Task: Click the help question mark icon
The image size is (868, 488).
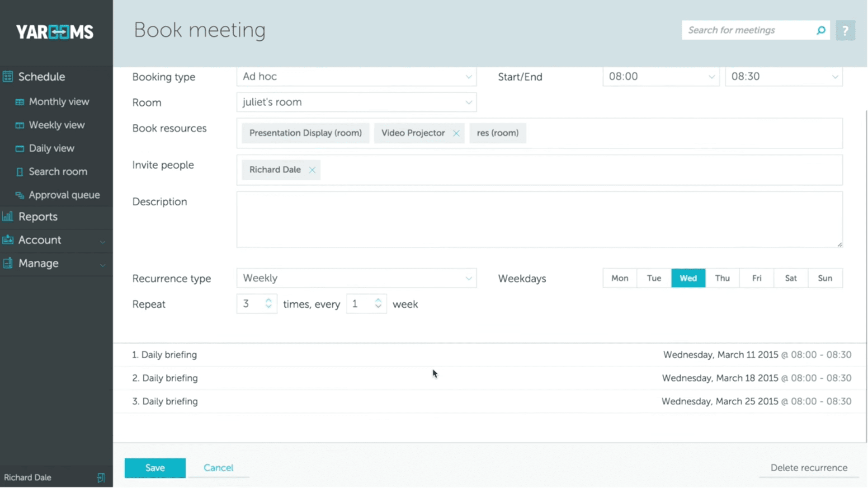Action: click(x=845, y=30)
